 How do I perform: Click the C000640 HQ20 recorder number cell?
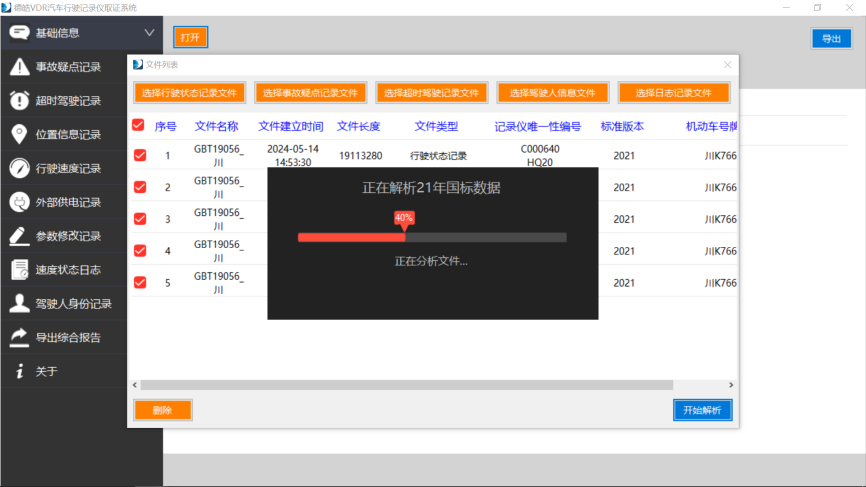coord(540,156)
